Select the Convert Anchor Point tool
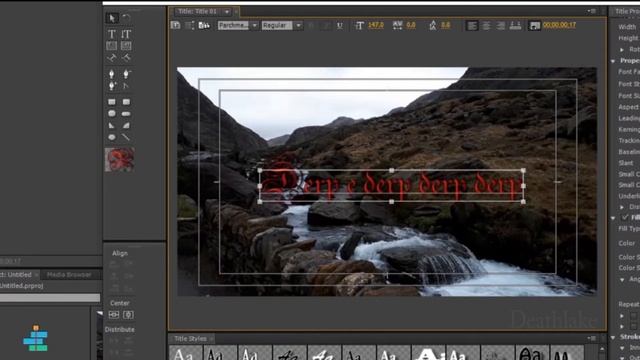 coord(127,86)
